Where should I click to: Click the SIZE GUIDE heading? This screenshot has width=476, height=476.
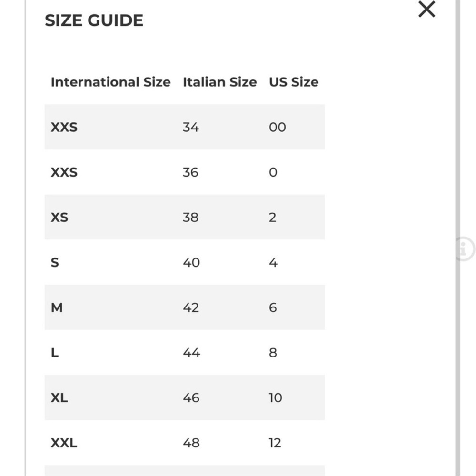click(x=94, y=20)
